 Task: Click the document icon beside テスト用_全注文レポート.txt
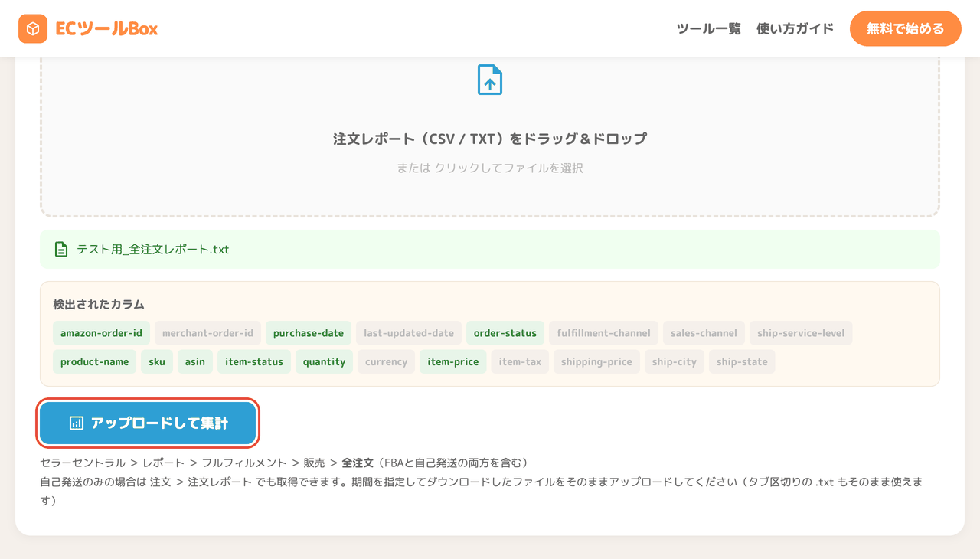click(x=61, y=250)
